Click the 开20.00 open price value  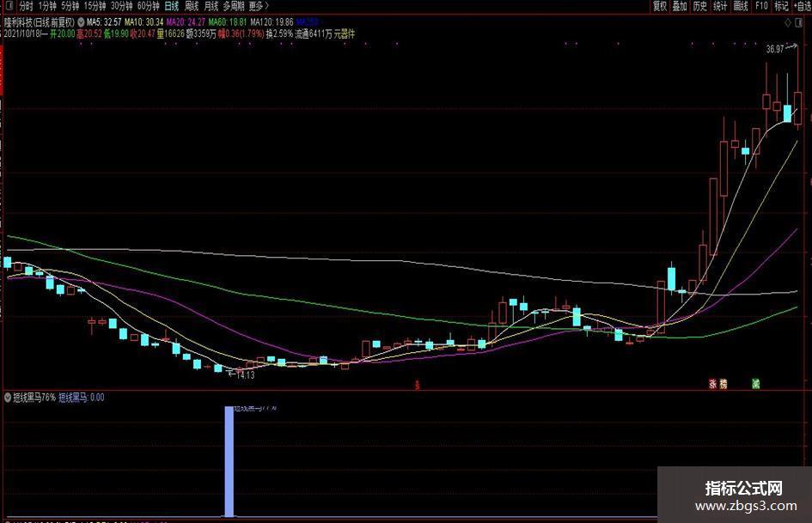coord(62,33)
